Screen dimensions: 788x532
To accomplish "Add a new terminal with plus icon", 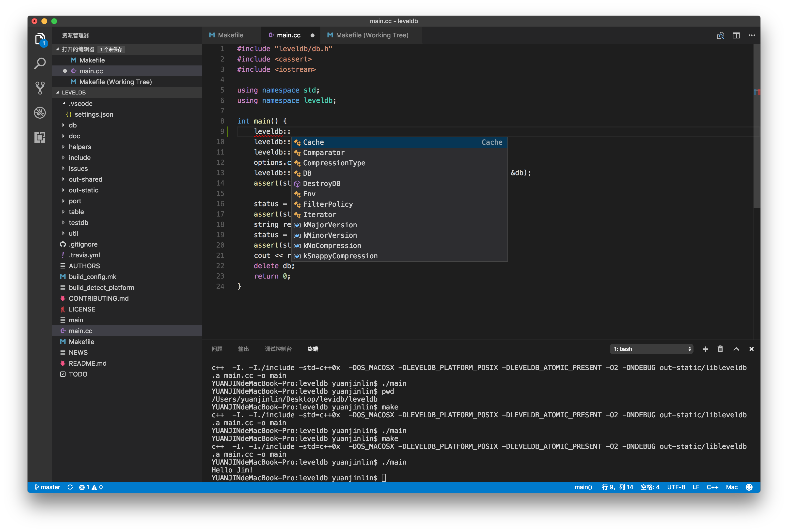I will point(705,349).
